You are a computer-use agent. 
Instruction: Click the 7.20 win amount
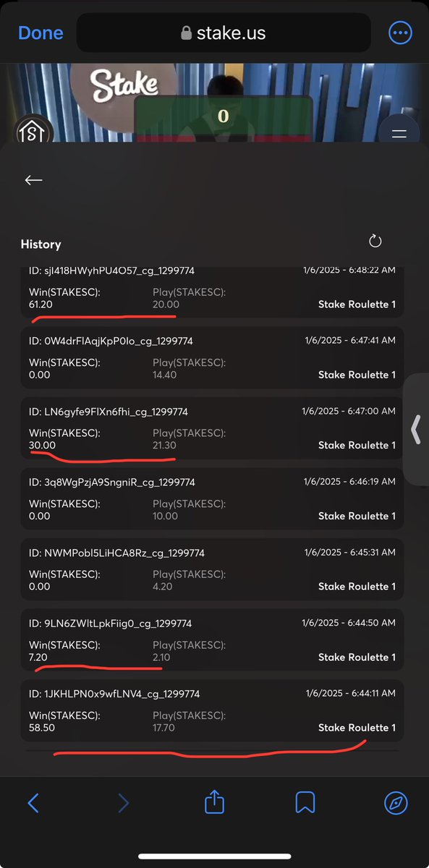(39, 657)
